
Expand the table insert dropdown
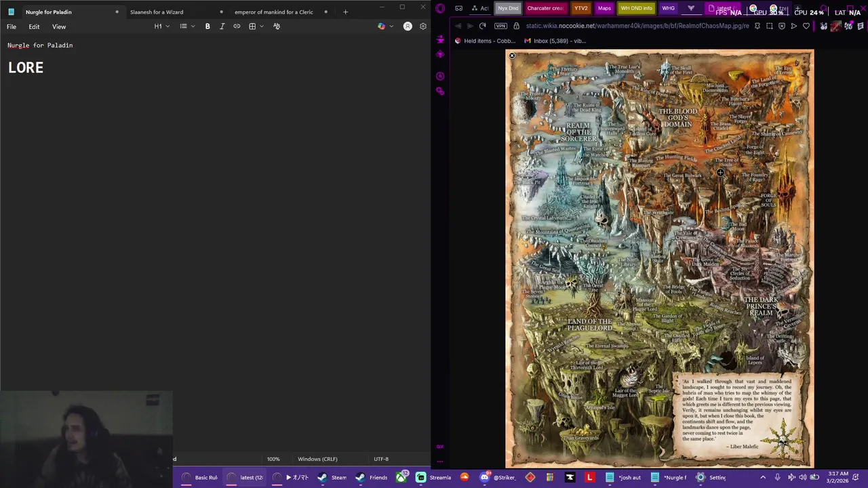coord(256,26)
